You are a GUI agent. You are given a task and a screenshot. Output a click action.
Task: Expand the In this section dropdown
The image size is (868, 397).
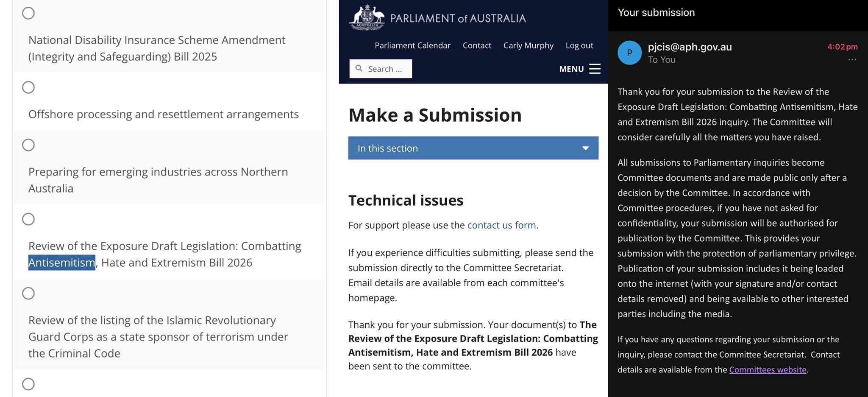click(x=473, y=148)
